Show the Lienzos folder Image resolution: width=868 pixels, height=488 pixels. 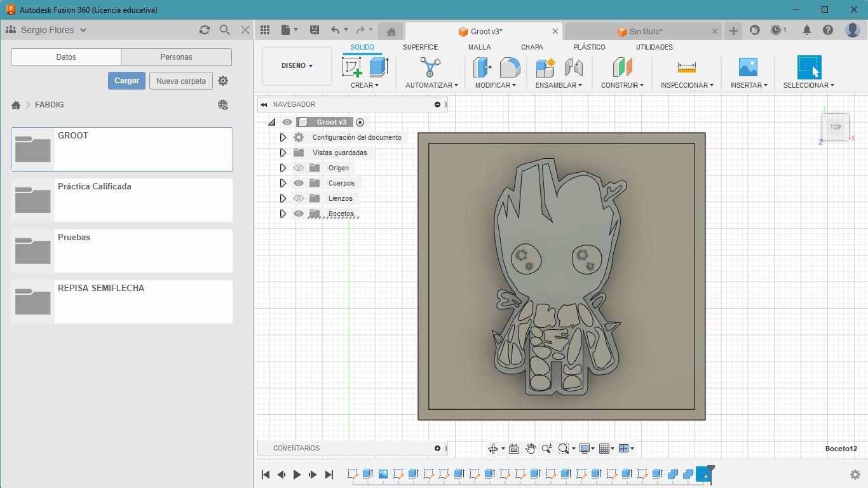298,198
